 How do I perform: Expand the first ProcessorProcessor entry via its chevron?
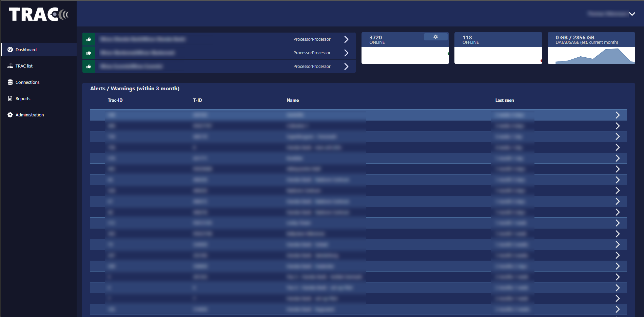point(346,39)
